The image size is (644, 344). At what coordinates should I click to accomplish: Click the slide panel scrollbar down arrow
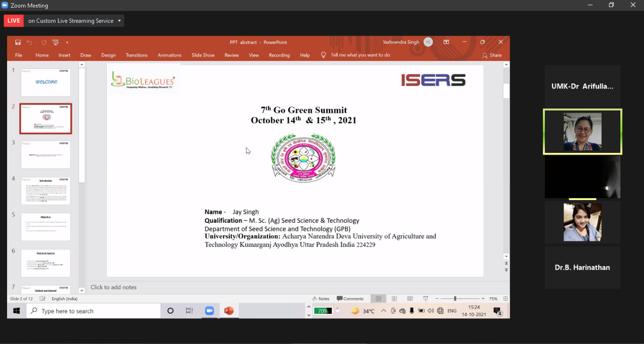pyautogui.click(x=82, y=291)
